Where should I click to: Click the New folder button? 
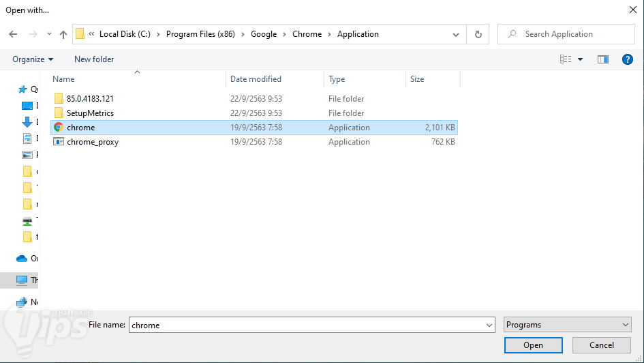(x=94, y=59)
